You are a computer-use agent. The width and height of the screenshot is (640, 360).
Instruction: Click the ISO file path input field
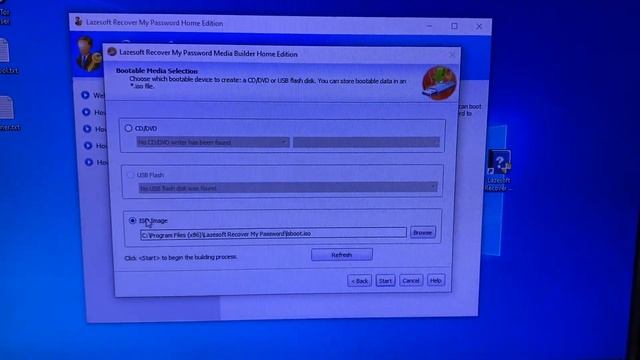[x=273, y=233]
